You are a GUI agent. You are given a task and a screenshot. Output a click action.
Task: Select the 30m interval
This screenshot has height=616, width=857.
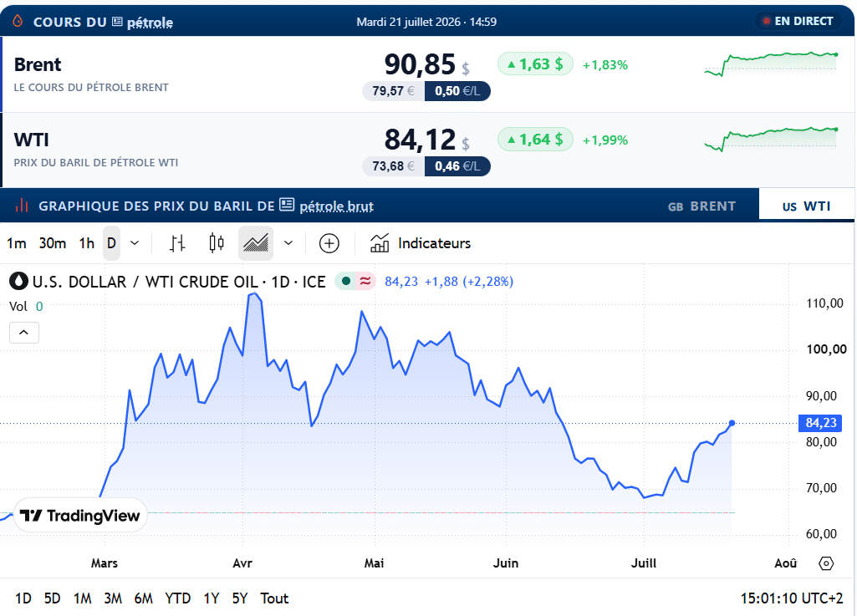click(x=53, y=243)
